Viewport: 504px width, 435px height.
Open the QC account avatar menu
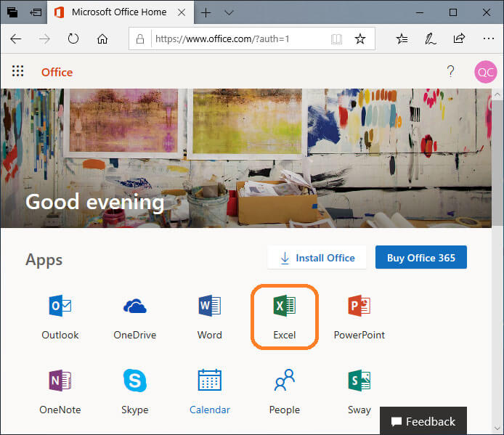pyautogui.click(x=485, y=72)
